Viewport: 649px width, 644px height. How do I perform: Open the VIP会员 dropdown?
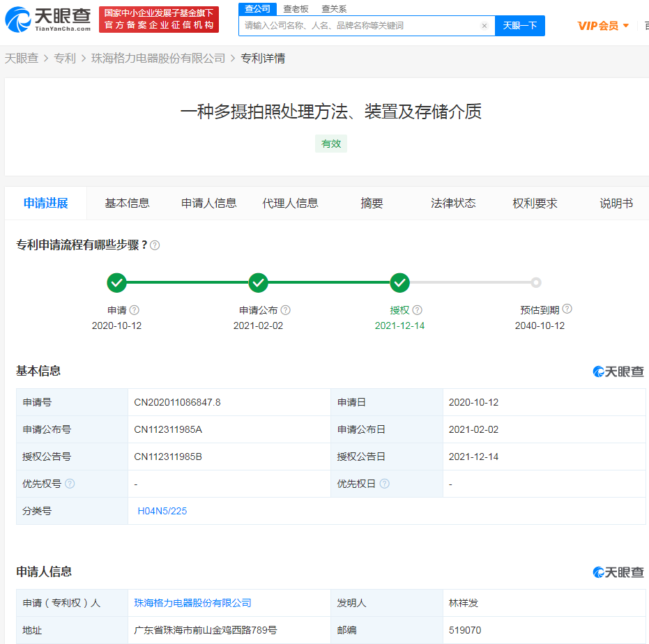coord(603,26)
